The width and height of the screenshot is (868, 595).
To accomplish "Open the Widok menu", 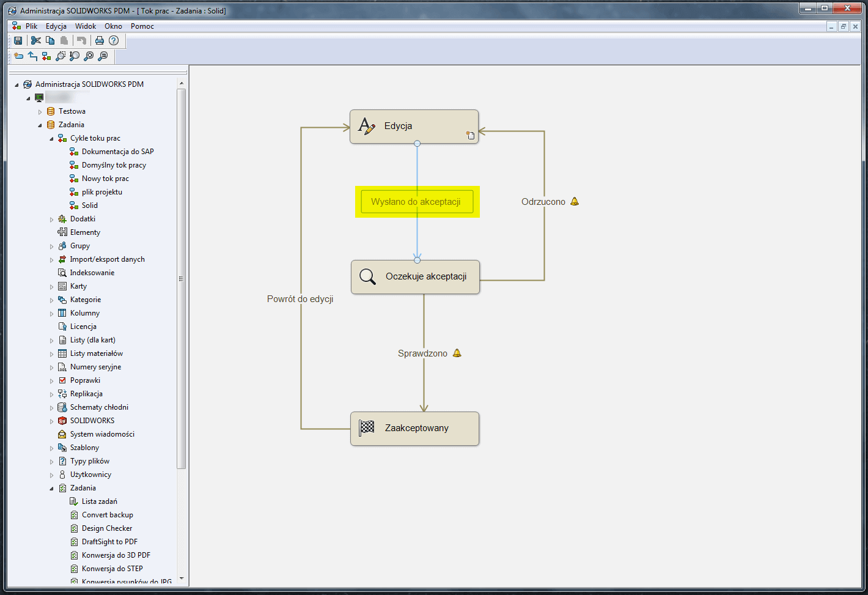I will [x=85, y=26].
